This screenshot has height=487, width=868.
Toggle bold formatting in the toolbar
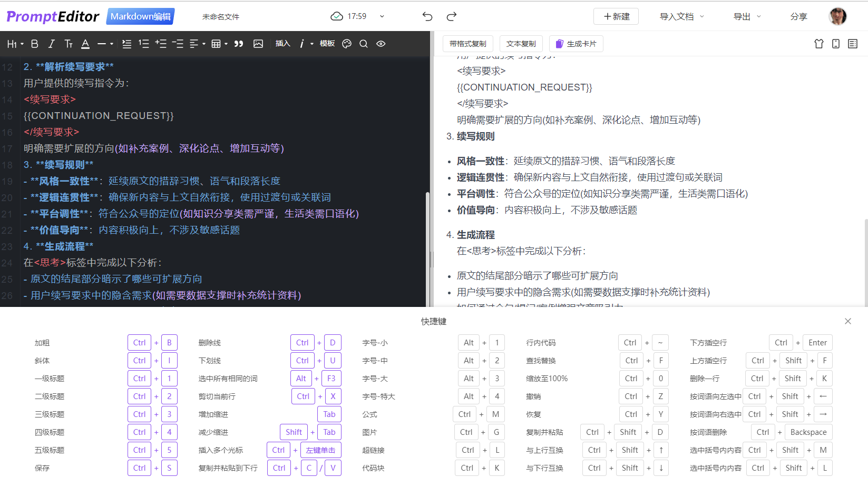[34, 44]
